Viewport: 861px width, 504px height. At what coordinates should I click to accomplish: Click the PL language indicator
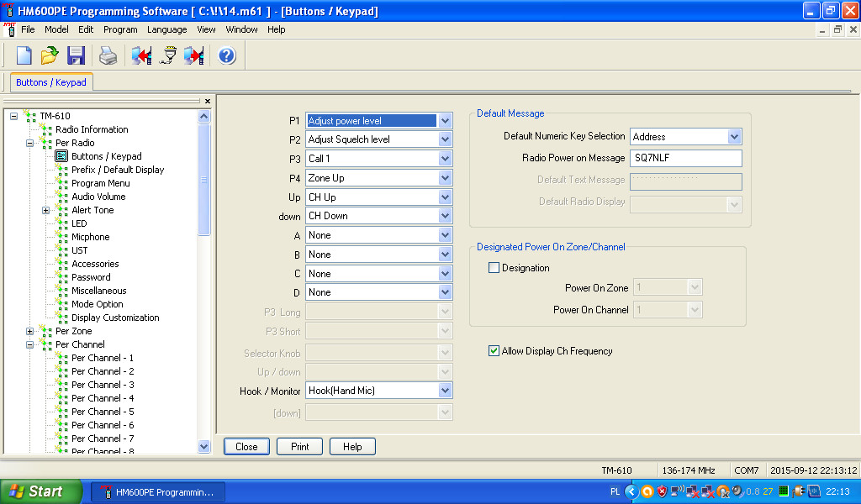pyautogui.click(x=615, y=491)
